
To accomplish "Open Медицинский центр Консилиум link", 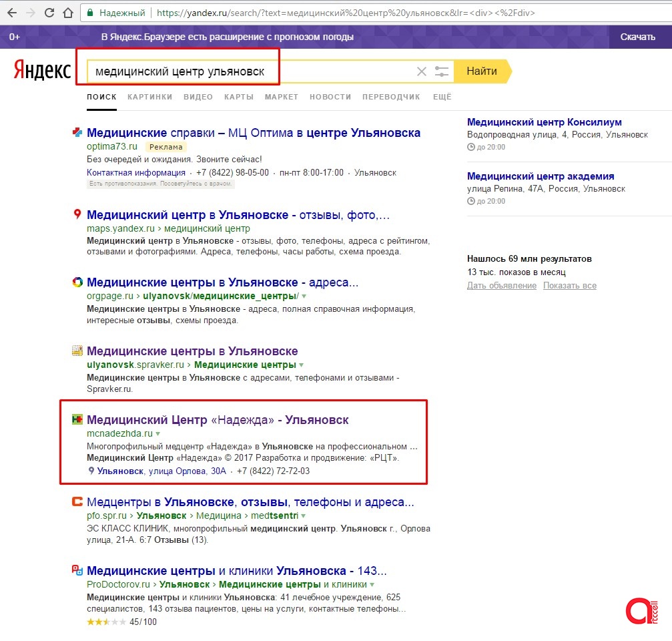I will (545, 122).
